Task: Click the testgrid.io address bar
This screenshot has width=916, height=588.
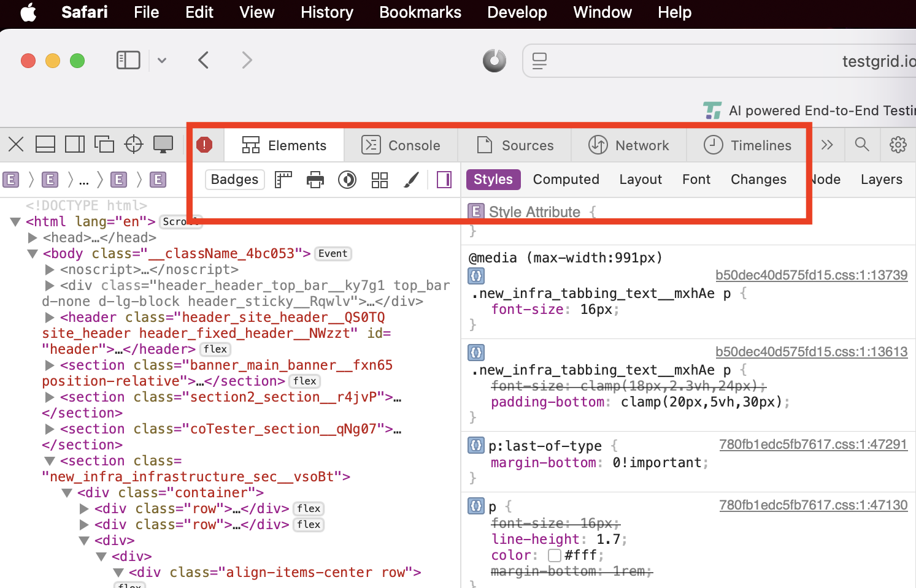Action: pos(719,61)
